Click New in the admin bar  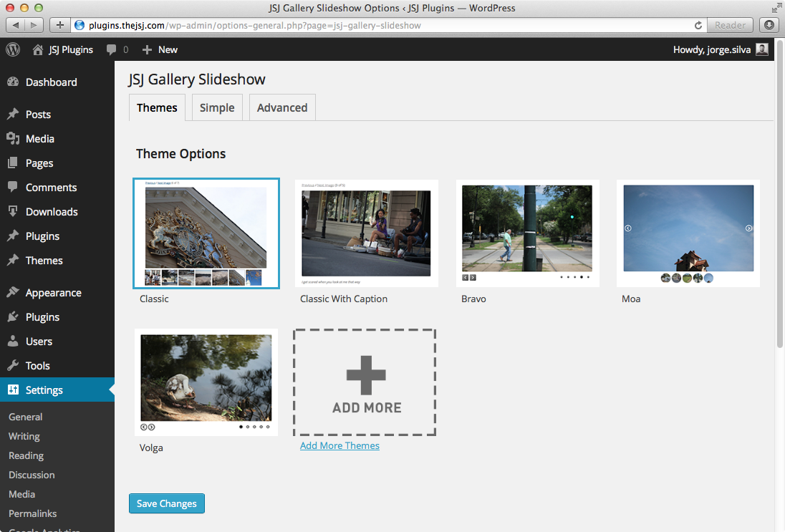[x=168, y=49]
